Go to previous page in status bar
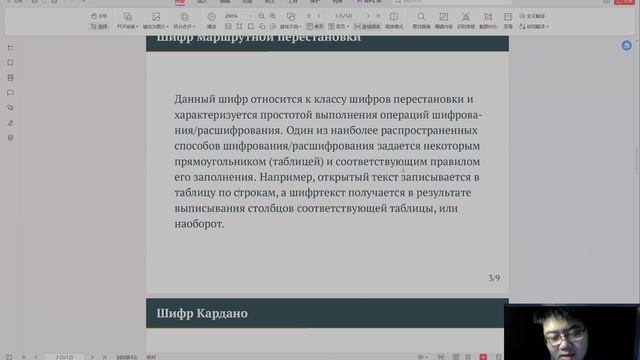 [36, 357]
